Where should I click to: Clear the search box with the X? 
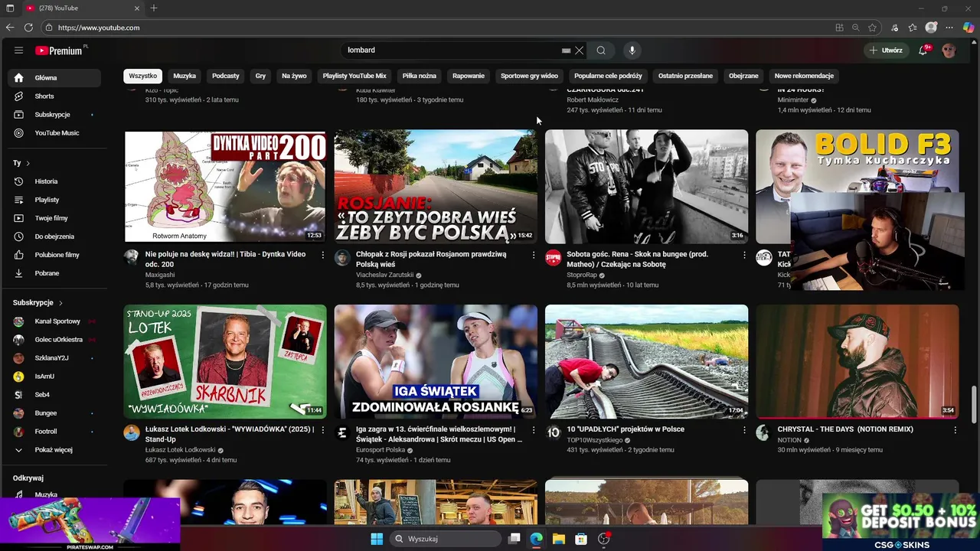click(580, 51)
